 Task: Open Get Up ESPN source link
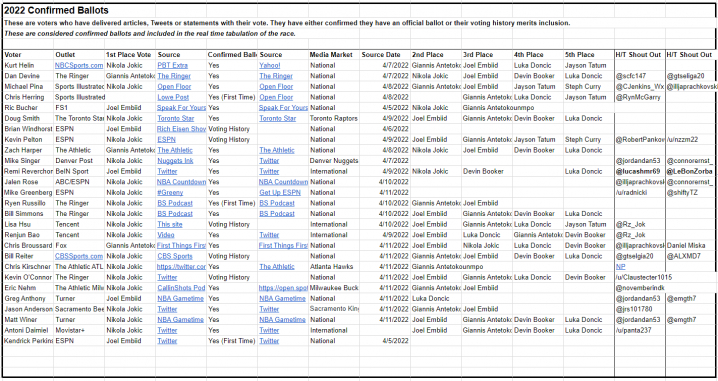point(280,192)
